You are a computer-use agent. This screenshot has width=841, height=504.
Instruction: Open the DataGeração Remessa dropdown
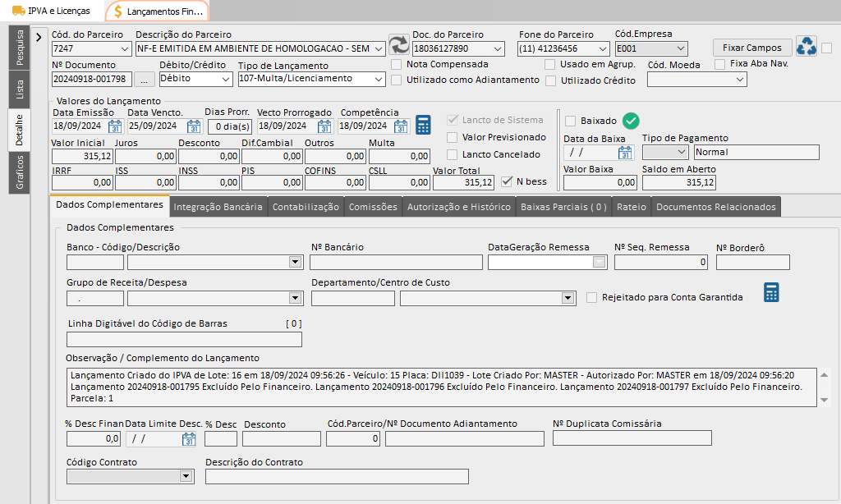[599, 262]
